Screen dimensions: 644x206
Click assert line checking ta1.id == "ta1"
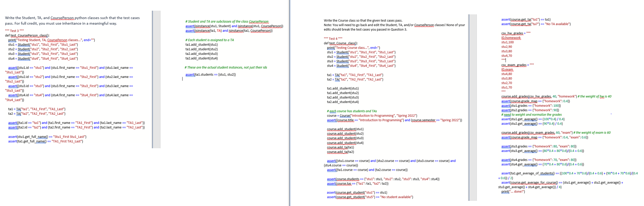pyautogui.click(x=76, y=123)
